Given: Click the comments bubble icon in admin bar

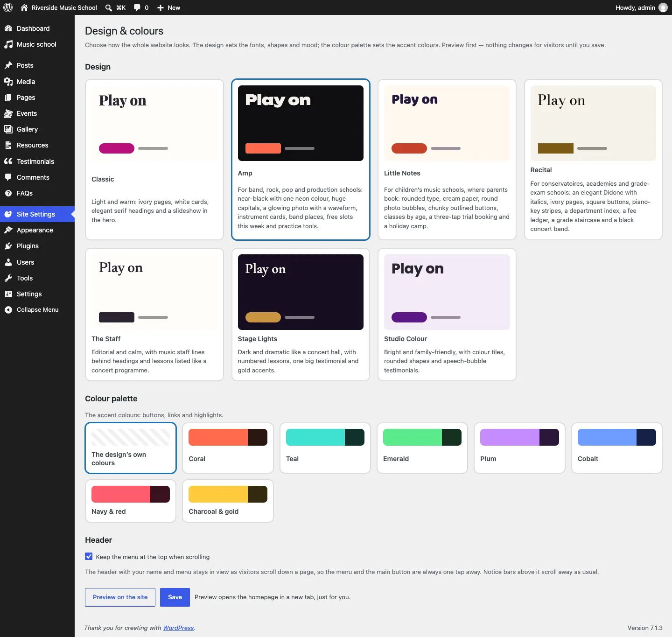Looking at the screenshot, I should click(x=137, y=7).
